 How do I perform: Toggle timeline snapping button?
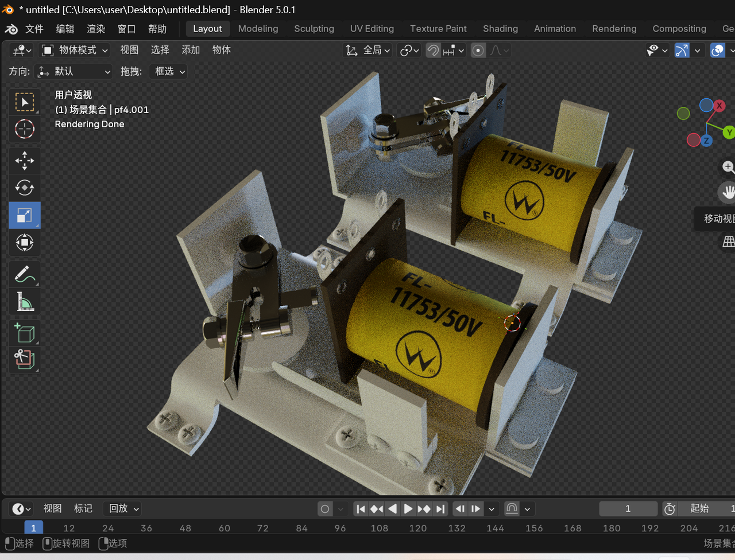coord(512,509)
